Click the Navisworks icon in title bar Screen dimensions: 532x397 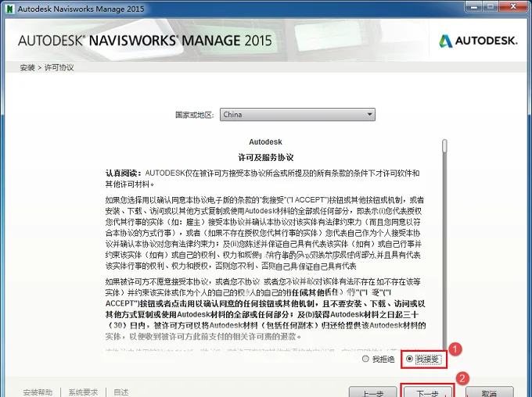(x=9, y=9)
